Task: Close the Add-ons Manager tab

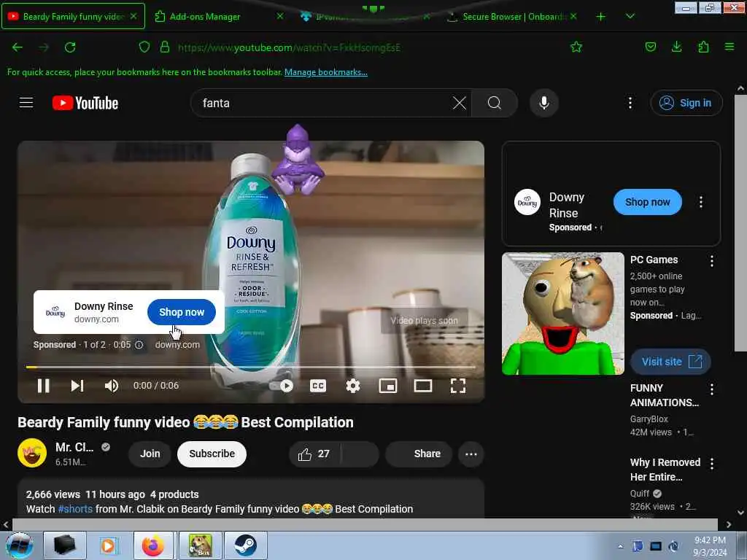Action: 280,16
